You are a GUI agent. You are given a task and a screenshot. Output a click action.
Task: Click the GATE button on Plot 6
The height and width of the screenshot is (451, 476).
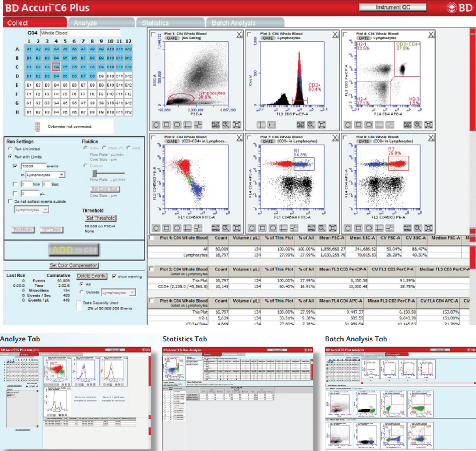pyautogui.click(x=172, y=141)
